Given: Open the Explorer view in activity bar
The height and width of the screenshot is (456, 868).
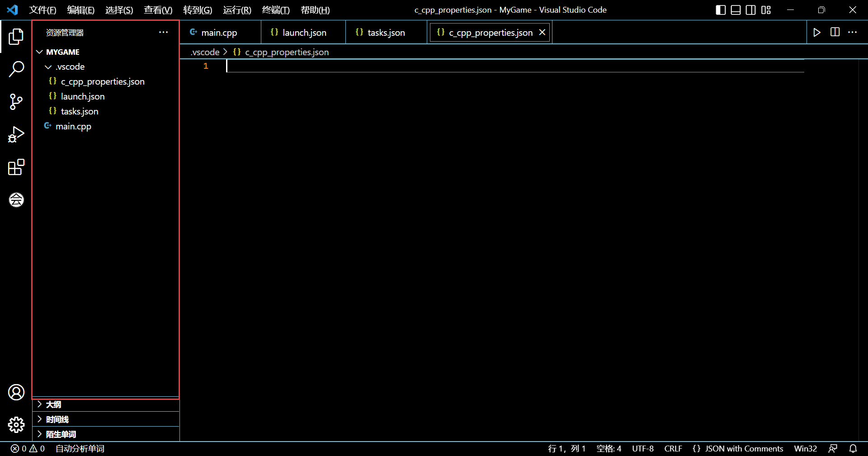Looking at the screenshot, I should coord(16,37).
